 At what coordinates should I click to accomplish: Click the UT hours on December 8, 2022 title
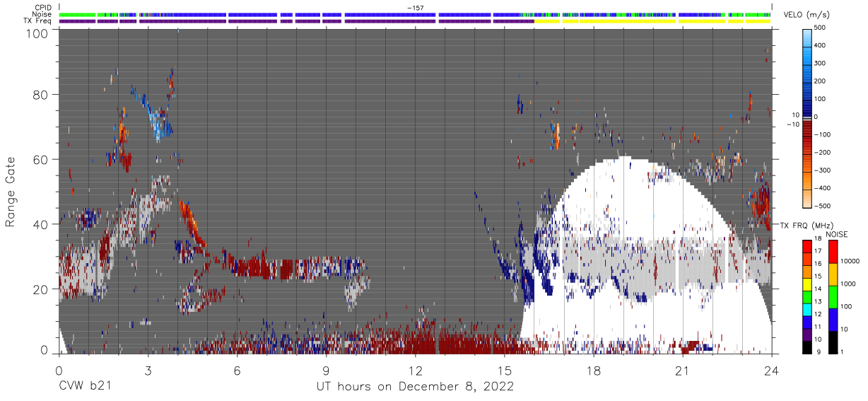415,387
